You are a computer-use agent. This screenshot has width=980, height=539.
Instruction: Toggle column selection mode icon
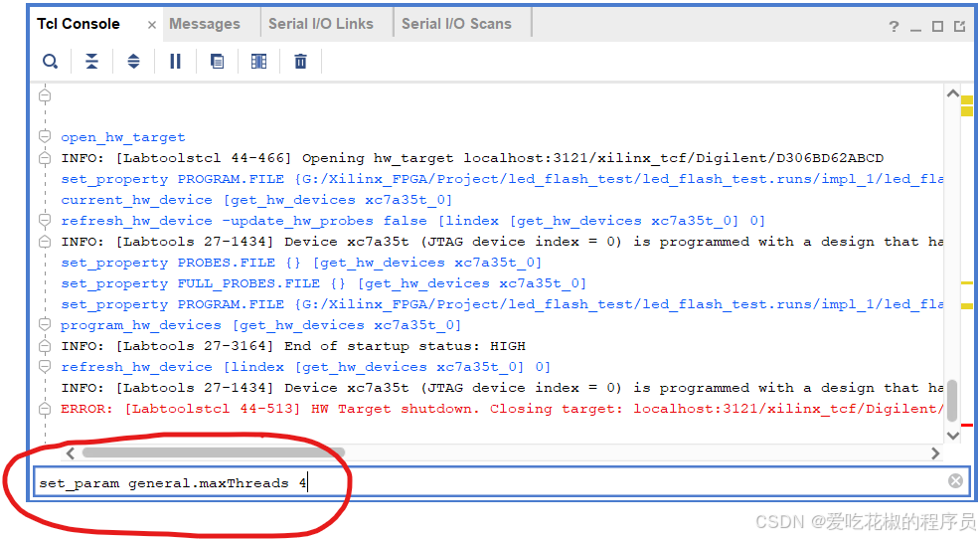click(x=258, y=62)
